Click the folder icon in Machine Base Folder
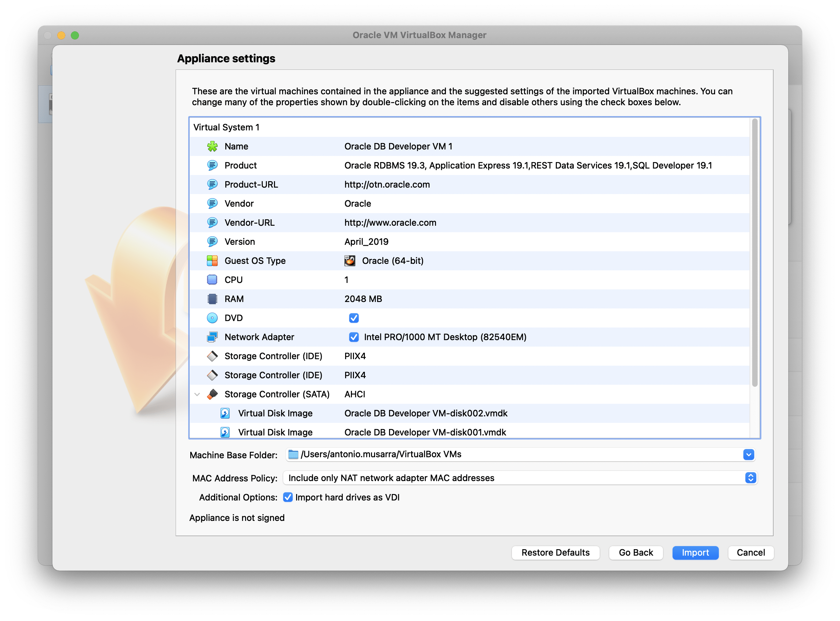This screenshot has height=621, width=840. [x=293, y=455]
